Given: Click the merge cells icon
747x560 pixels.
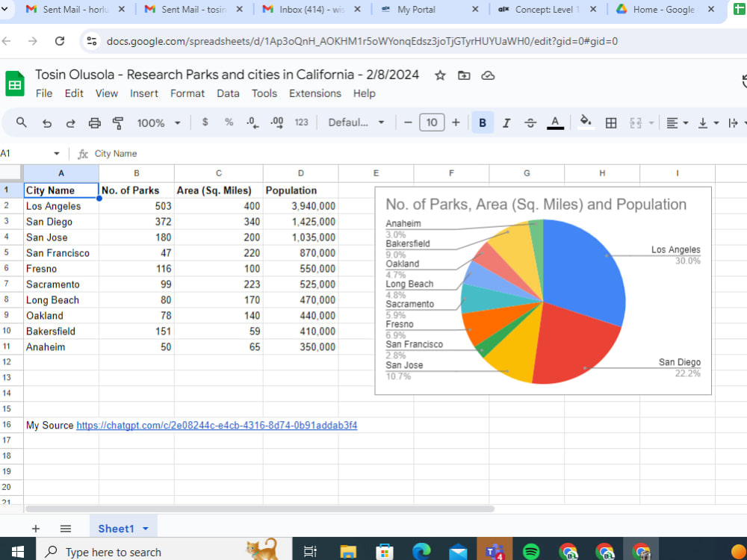Looking at the screenshot, I should pos(636,123).
